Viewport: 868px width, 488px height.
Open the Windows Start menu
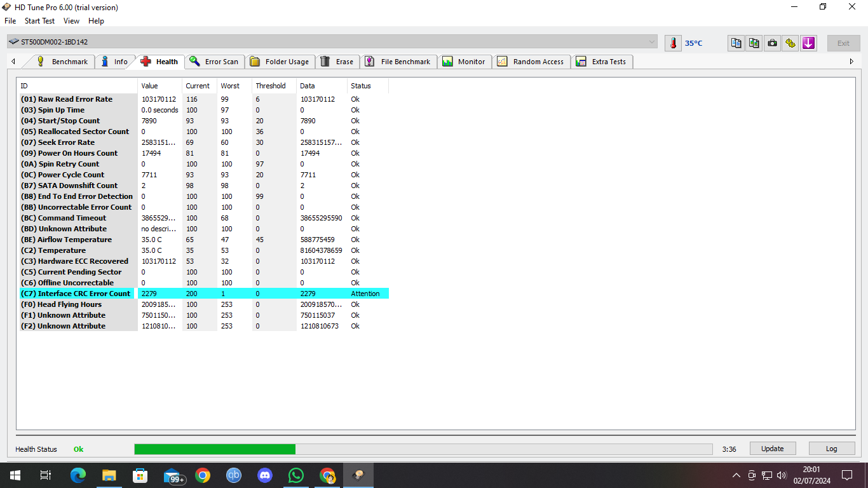(x=15, y=475)
